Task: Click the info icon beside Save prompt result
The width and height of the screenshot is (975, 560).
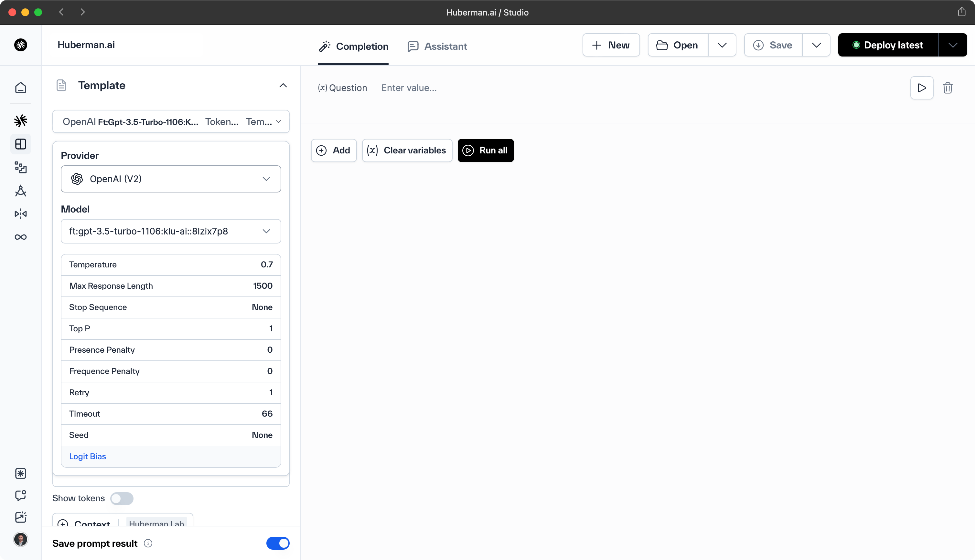Action: [148, 543]
